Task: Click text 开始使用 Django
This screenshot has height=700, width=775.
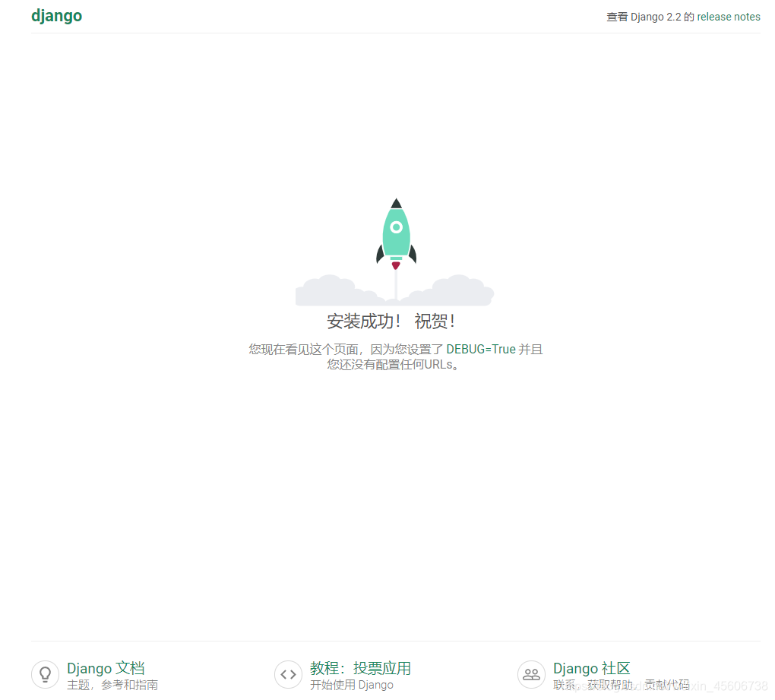Action: click(352, 685)
